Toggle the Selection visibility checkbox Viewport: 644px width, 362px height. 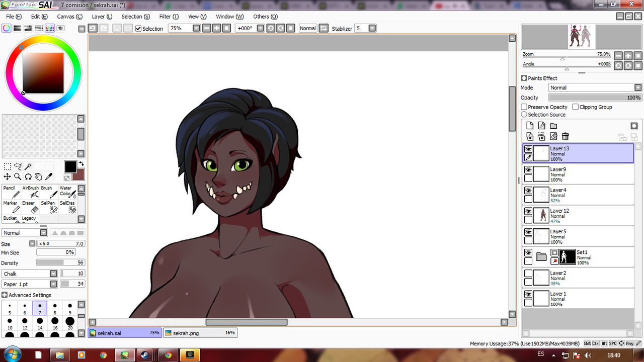point(138,29)
